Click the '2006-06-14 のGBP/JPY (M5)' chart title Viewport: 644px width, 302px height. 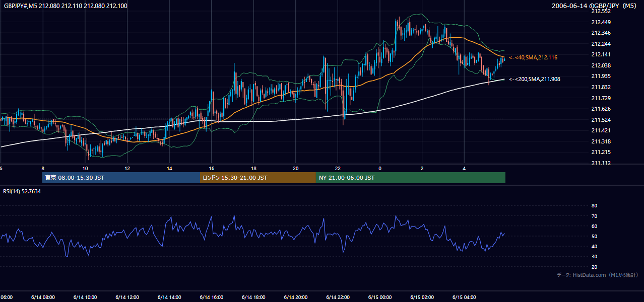[x=595, y=6]
